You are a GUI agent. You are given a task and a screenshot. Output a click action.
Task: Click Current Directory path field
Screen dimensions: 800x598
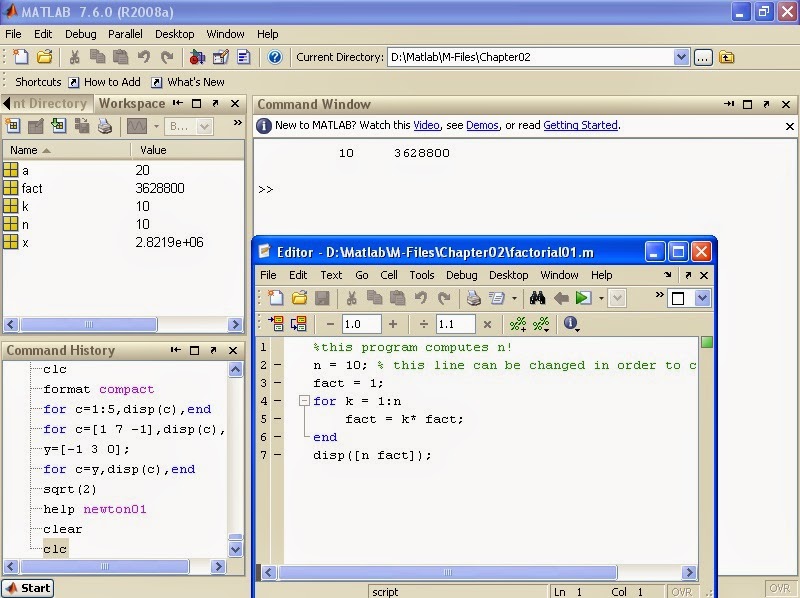click(x=531, y=57)
